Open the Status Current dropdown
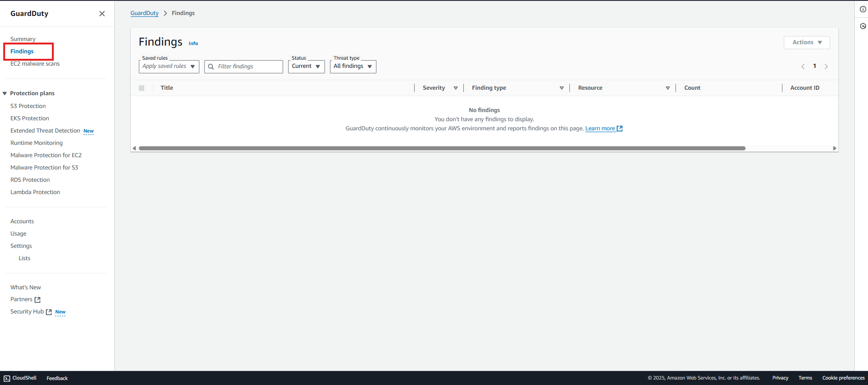 click(x=306, y=67)
